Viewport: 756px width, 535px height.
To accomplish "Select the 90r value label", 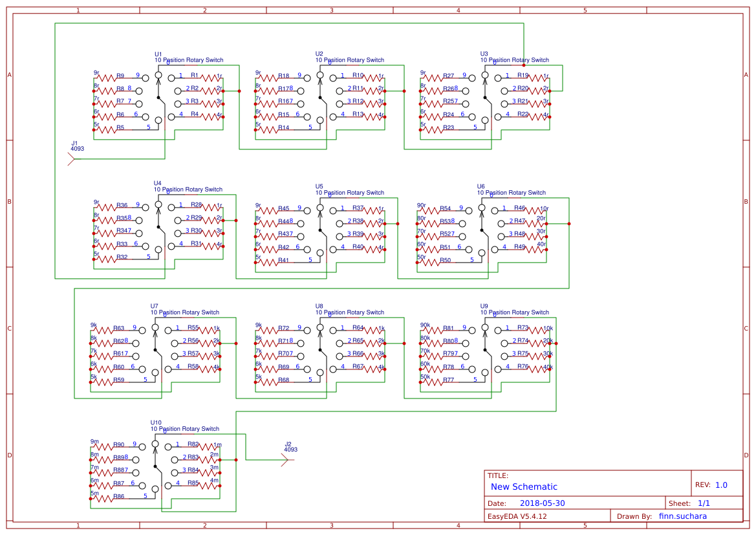I will tap(421, 206).
